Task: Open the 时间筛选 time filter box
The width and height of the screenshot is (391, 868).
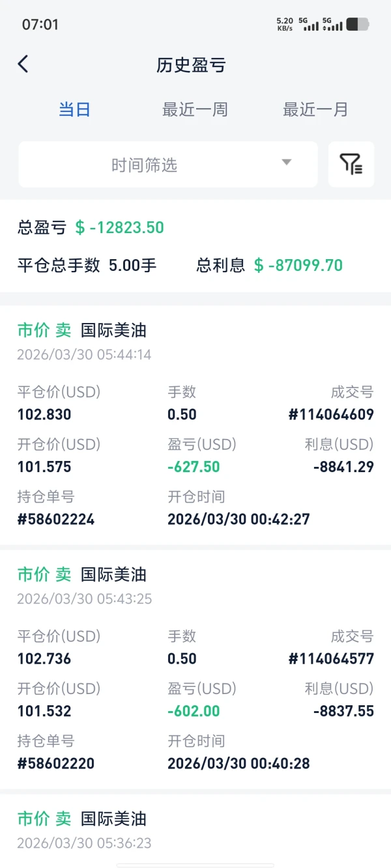Action: 168,164
